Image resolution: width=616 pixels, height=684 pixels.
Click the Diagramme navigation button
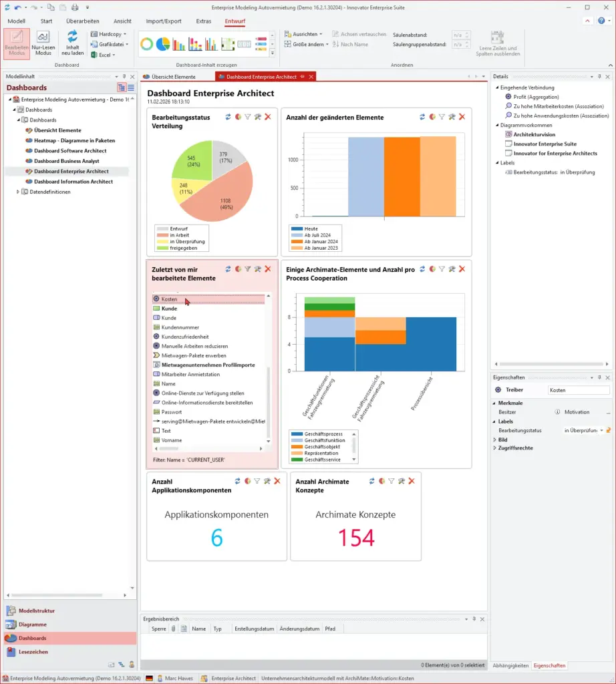point(33,625)
